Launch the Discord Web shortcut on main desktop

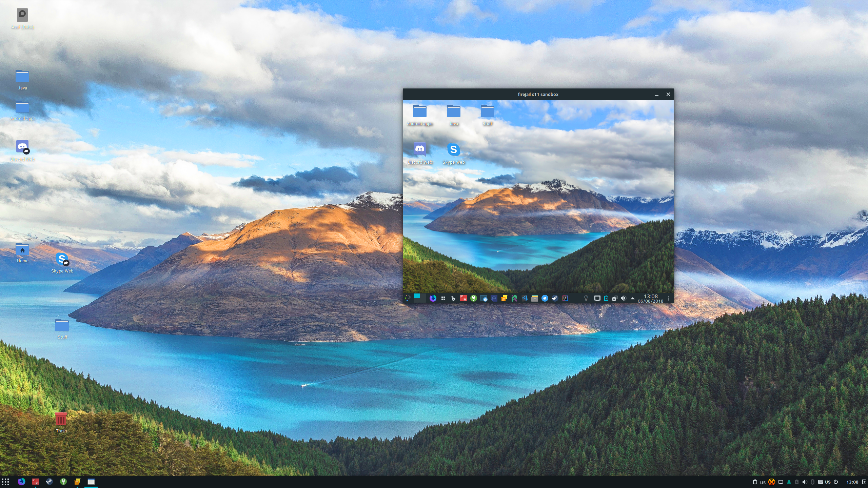[x=22, y=151]
